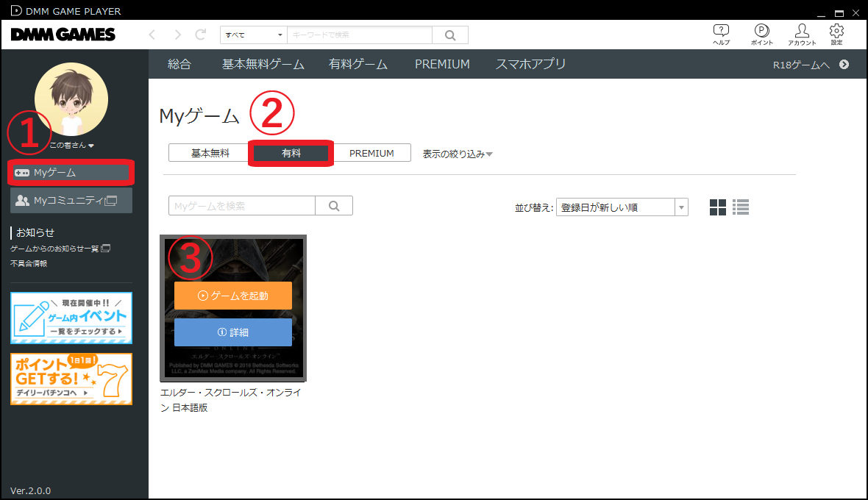
Task: Switch to list view layout
Action: click(x=741, y=207)
